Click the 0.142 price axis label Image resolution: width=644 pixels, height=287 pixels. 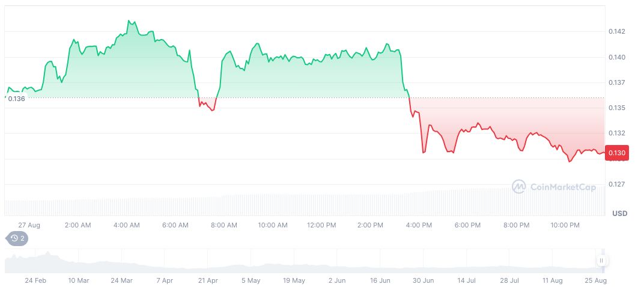tap(617, 31)
